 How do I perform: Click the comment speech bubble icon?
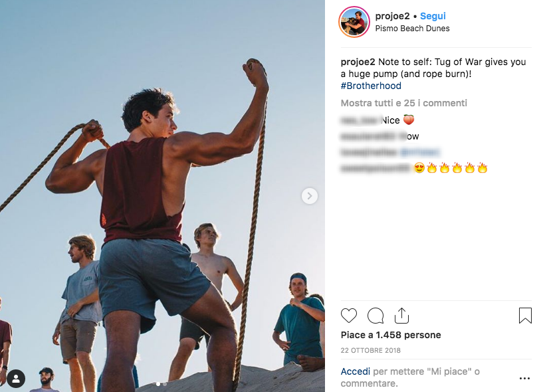376,316
